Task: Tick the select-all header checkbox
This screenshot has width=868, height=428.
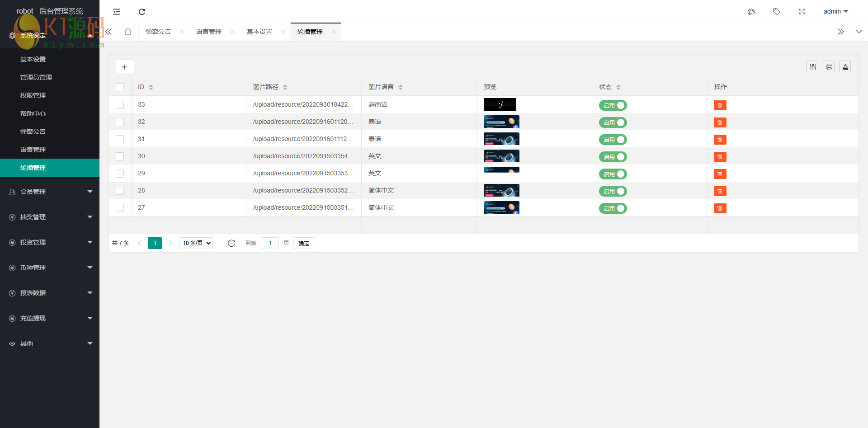Action: [120, 87]
